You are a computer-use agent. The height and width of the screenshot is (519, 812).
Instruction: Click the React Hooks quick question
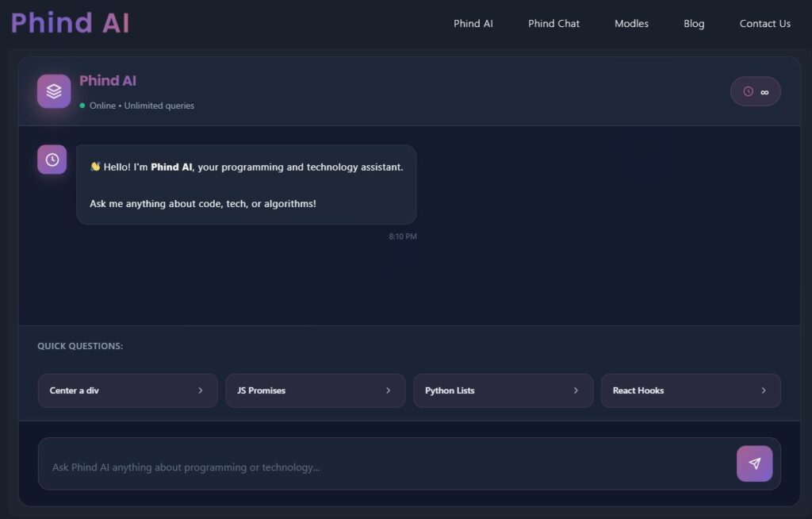tap(691, 390)
